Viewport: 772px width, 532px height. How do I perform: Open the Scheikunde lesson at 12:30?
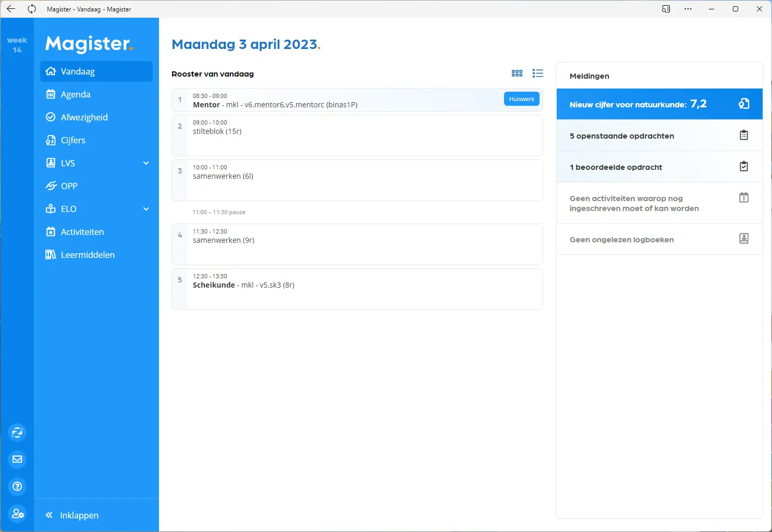(357, 289)
